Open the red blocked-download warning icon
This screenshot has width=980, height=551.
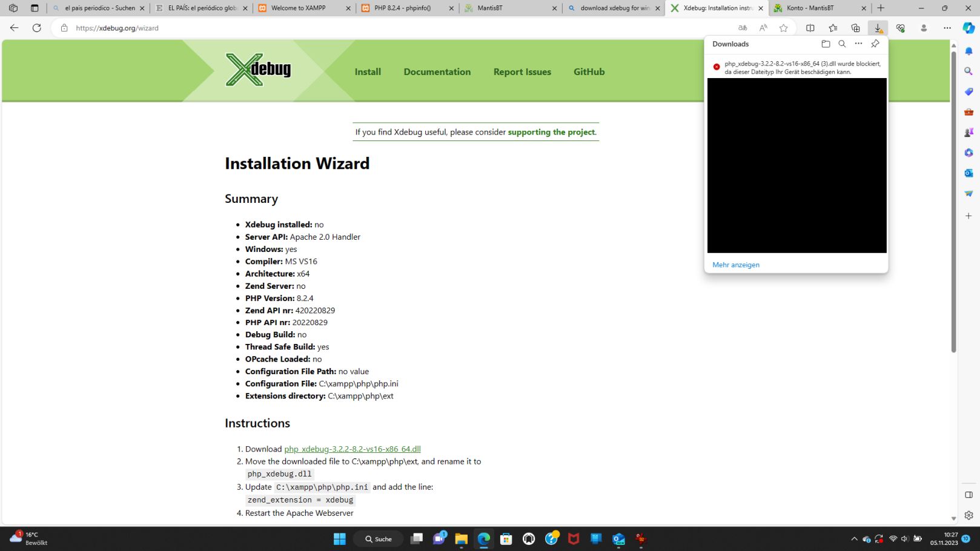click(717, 67)
